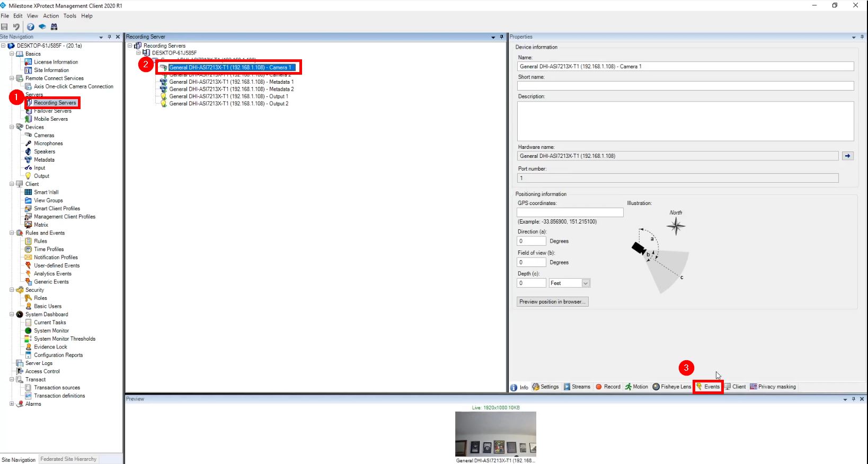Click the Field of view degrees field
The width and height of the screenshot is (868, 464).
click(x=532, y=262)
